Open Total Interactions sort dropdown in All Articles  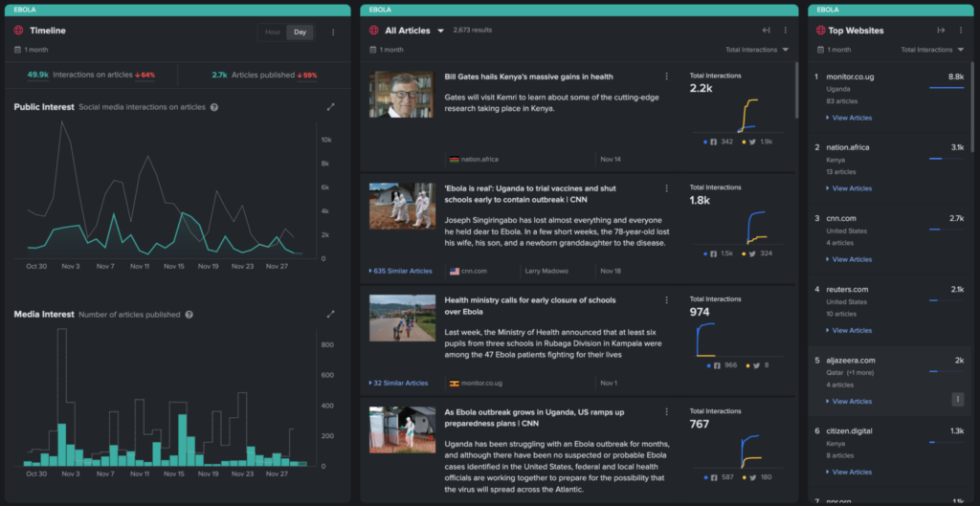tap(757, 50)
